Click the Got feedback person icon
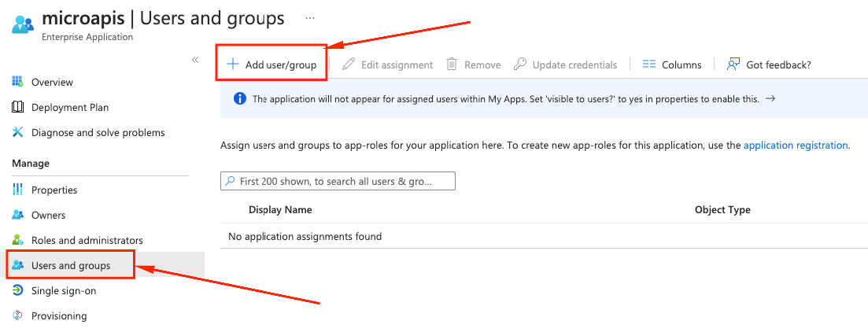868x332 pixels. (733, 65)
